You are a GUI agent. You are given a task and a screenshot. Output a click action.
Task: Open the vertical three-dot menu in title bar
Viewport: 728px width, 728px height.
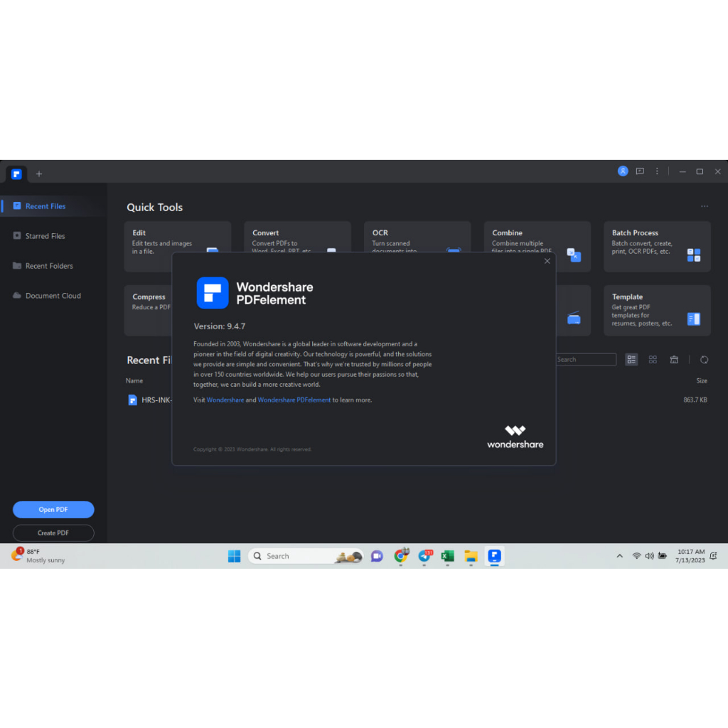pyautogui.click(x=656, y=171)
